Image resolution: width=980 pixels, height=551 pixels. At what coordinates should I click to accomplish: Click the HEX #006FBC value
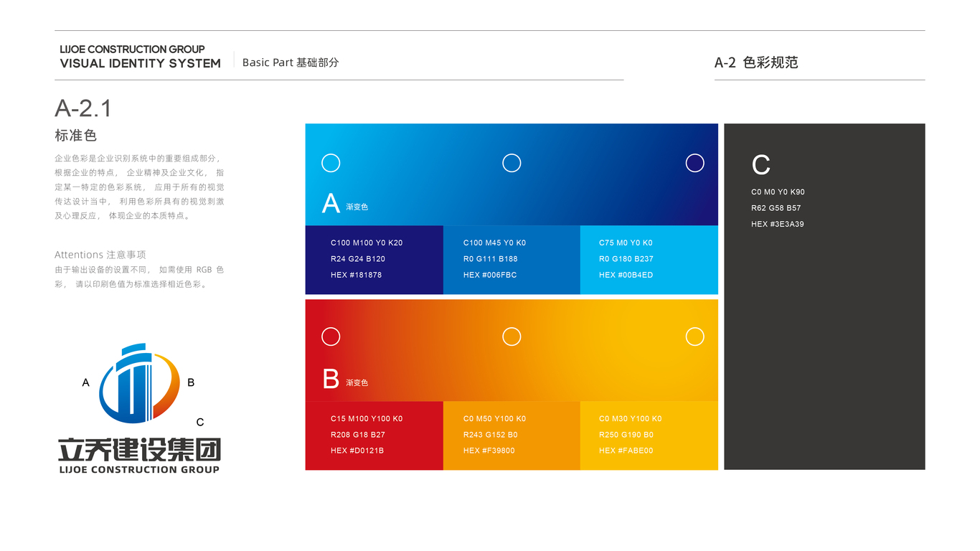pyautogui.click(x=490, y=275)
